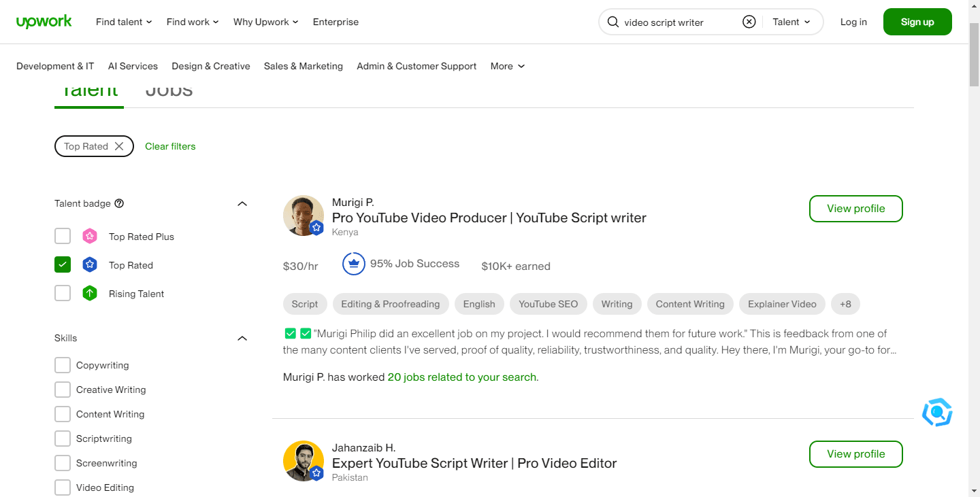Show the +8 more skills tag
This screenshot has height=497, width=980.
tap(845, 304)
